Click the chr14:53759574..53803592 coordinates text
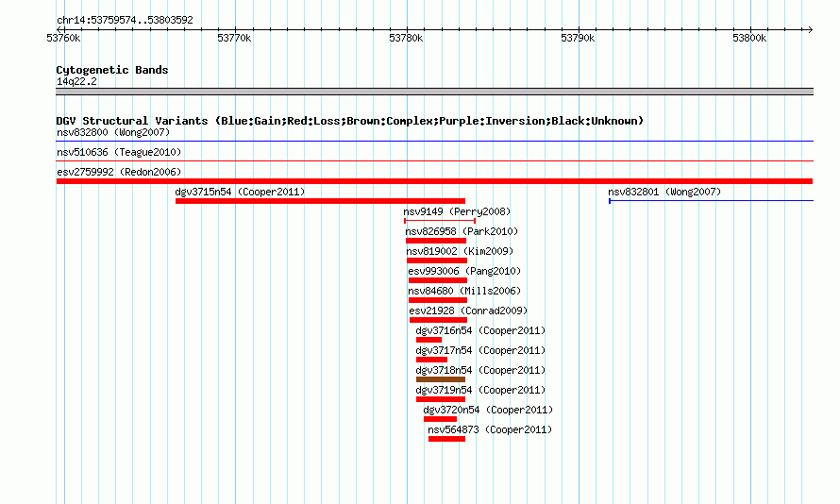840x504 pixels. click(x=125, y=20)
